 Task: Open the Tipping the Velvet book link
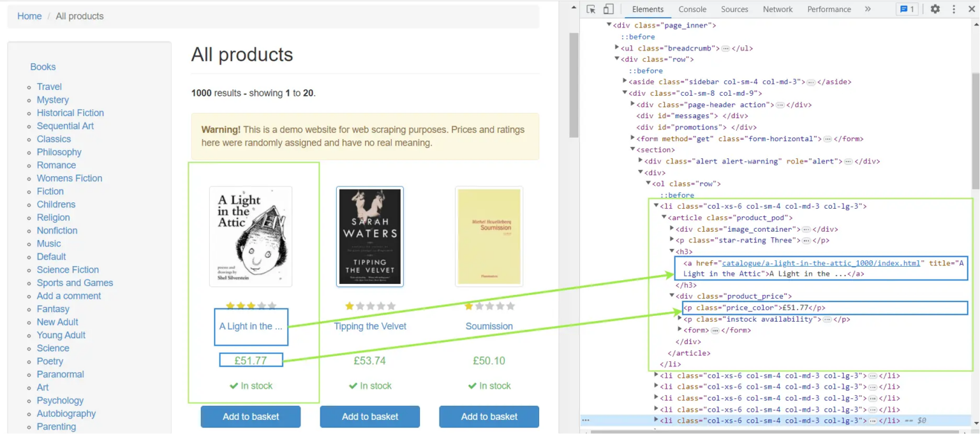370,326
